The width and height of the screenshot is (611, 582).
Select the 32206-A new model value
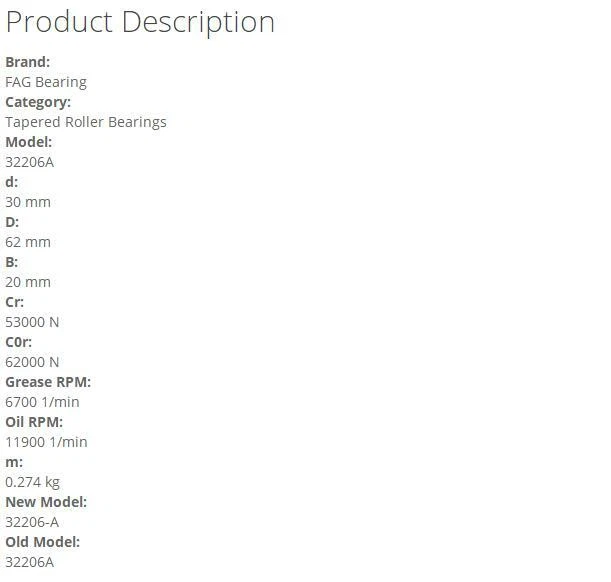[32, 522]
